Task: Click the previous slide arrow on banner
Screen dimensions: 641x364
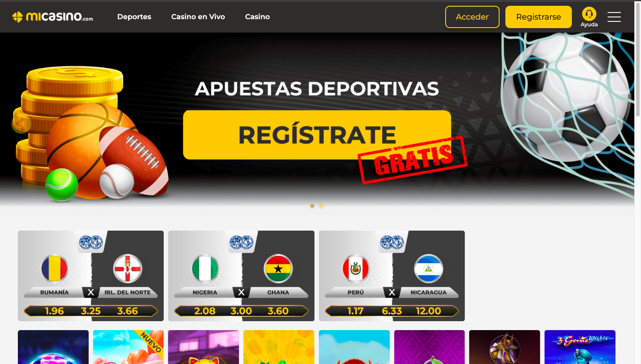Action: point(21,124)
